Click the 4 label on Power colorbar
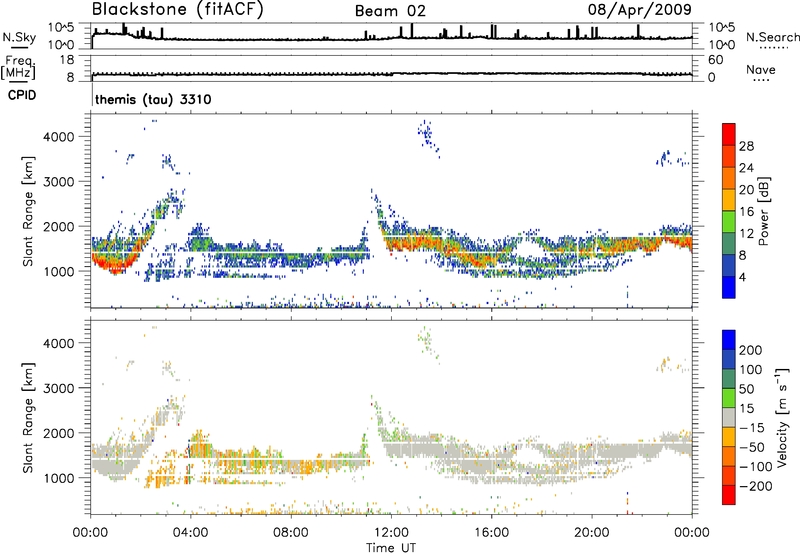The width and height of the screenshot is (800, 554). 742,277
